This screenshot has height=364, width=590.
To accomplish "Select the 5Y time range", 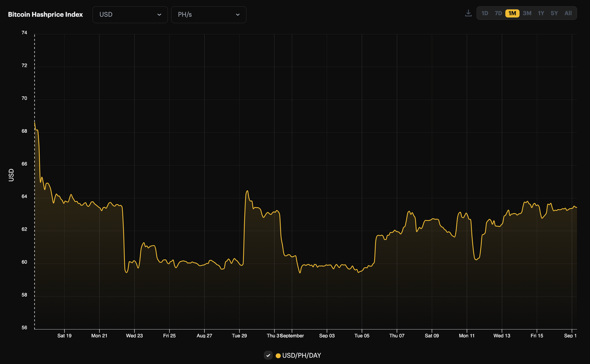I will tap(554, 13).
